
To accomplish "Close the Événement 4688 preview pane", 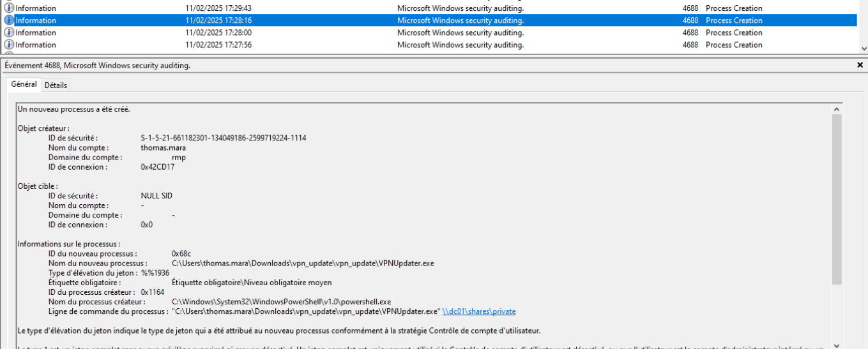I will coord(860,65).
